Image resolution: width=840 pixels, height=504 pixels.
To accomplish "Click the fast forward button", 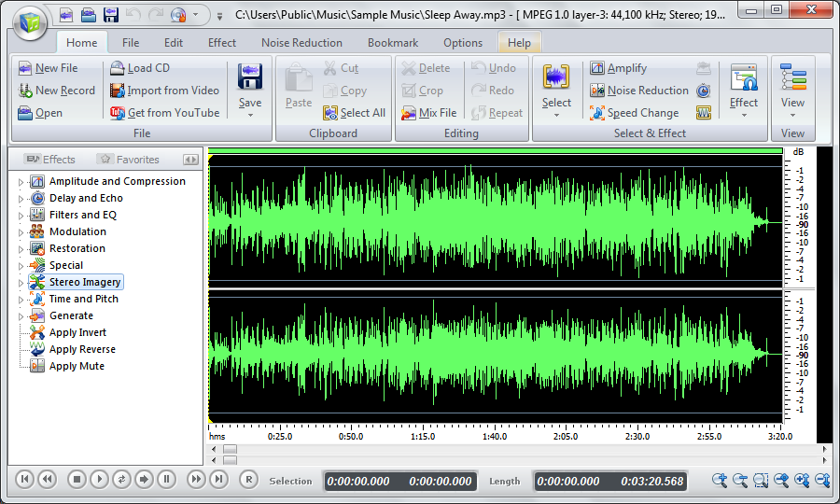I will tap(196, 479).
